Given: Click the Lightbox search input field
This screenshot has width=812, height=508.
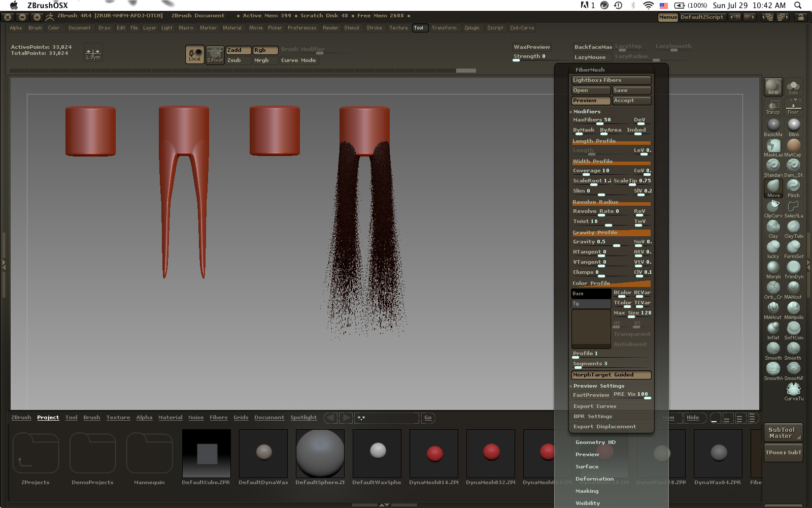Looking at the screenshot, I should [387, 418].
